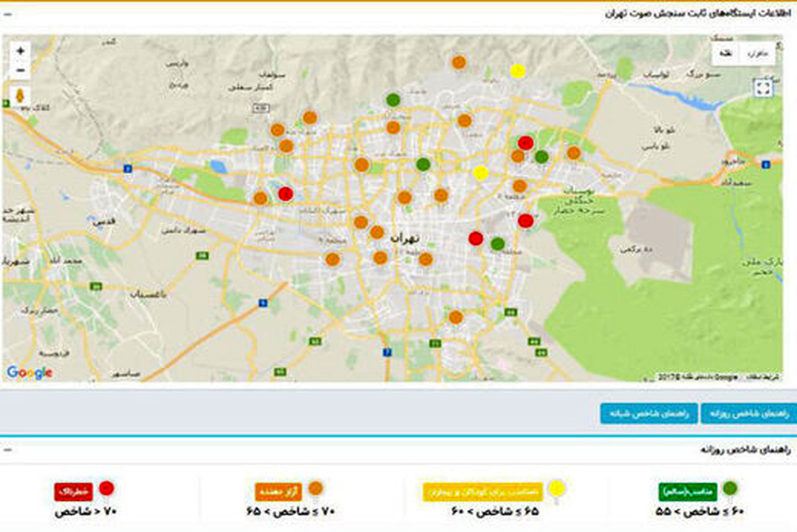The height and width of the screenshot is (532, 797).
Task: Select the easternmost orange station marker
Action: pos(573,152)
